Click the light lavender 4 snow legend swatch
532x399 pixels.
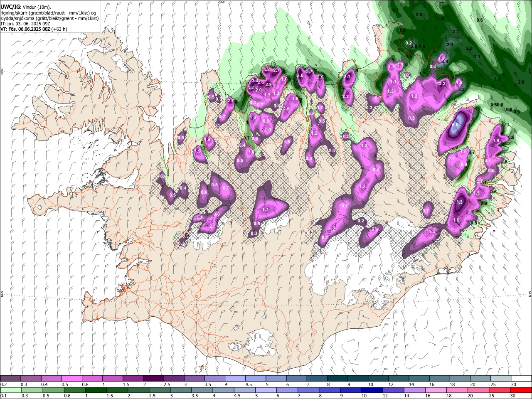click(x=235, y=379)
